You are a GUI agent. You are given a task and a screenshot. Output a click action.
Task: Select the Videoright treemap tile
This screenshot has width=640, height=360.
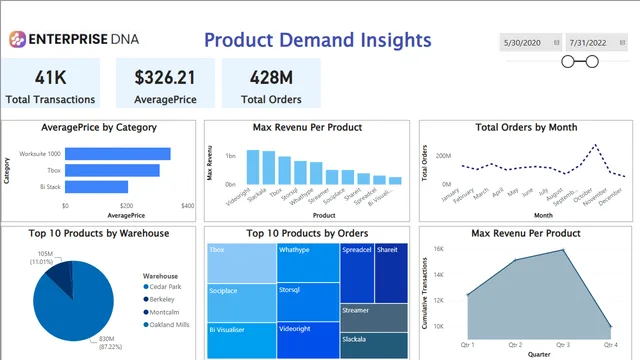click(308, 340)
